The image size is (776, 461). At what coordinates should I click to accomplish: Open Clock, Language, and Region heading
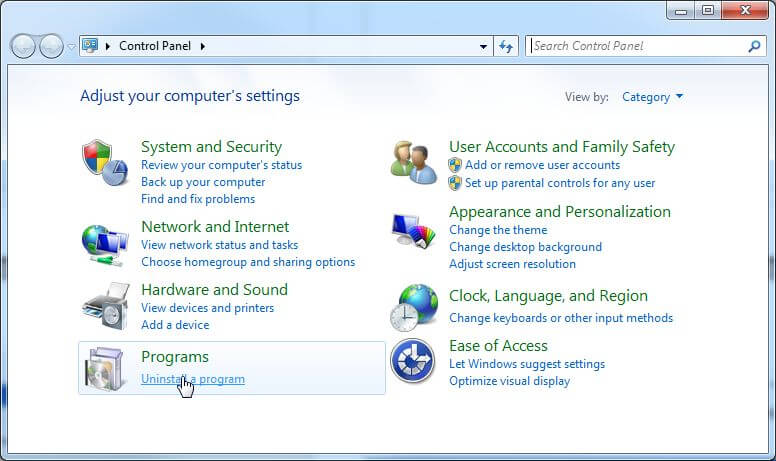[x=548, y=296]
